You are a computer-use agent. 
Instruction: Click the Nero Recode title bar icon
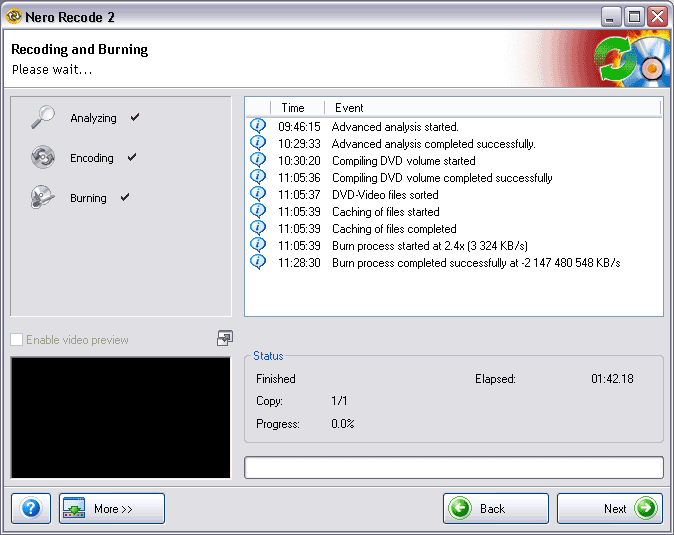tap(14, 16)
